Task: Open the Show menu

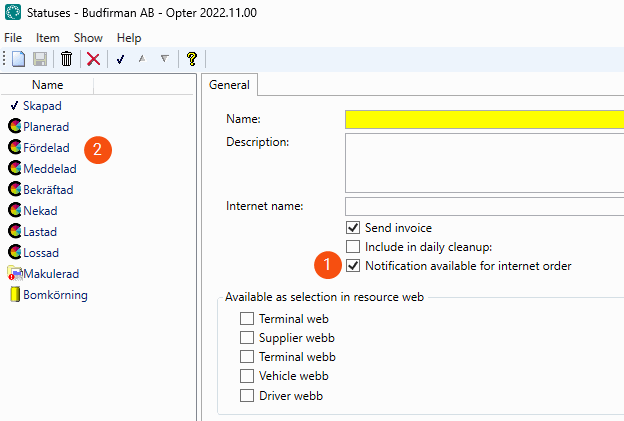Action: pyautogui.click(x=88, y=38)
